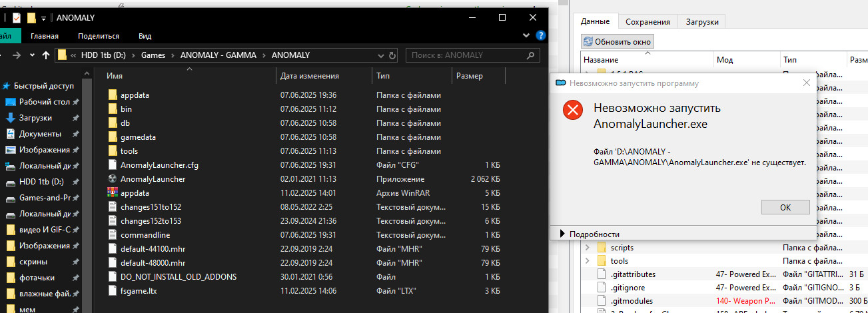Select the .gitmodules row in Mod Organizer

(725, 301)
